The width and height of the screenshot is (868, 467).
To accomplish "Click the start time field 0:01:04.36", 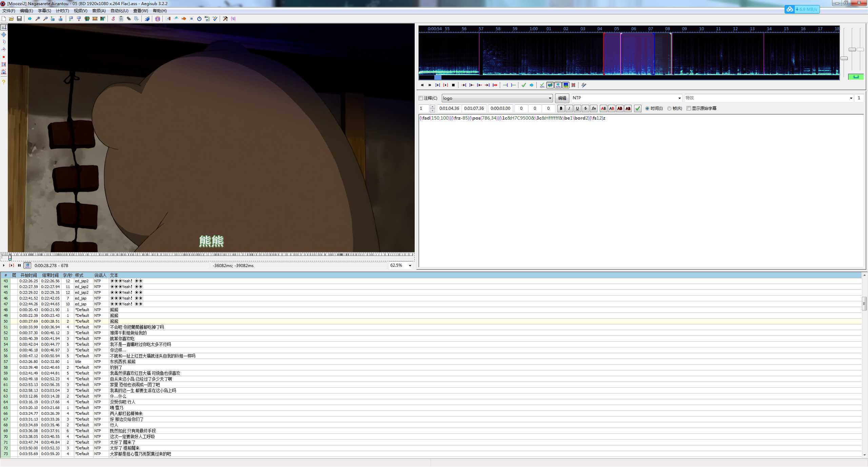I will (x=449, y=108).
